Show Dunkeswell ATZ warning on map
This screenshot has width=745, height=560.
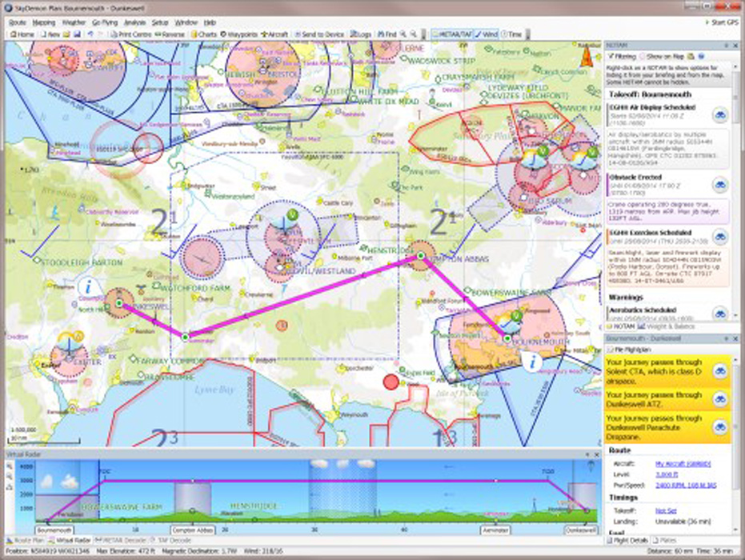pos(720,400)
